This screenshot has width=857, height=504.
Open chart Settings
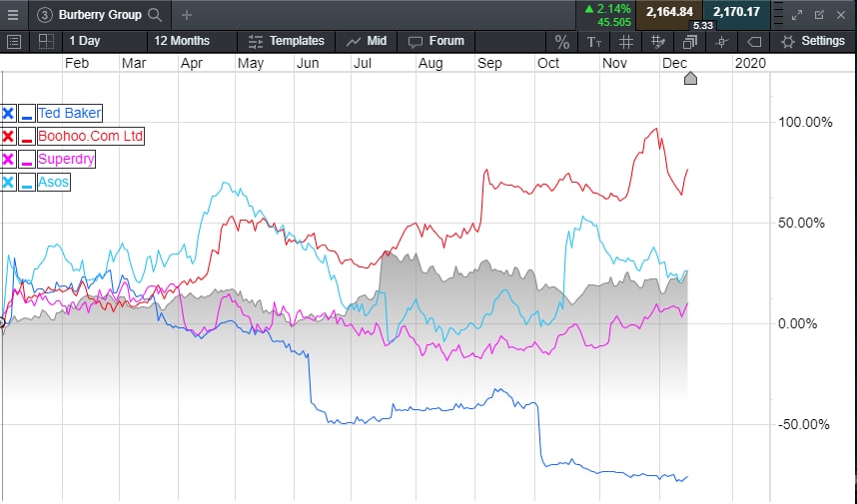(x=813, y=41)
